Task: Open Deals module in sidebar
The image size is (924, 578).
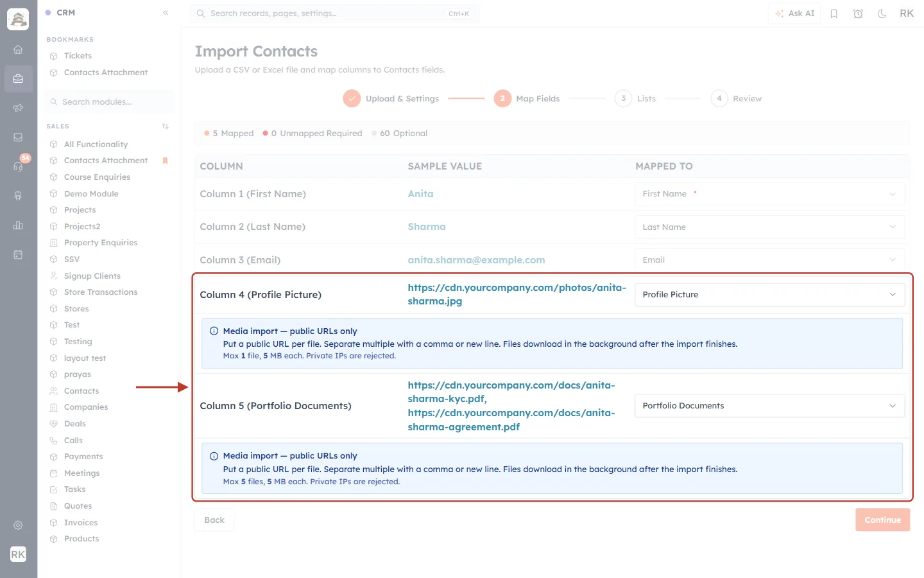Action: [75, 424]
